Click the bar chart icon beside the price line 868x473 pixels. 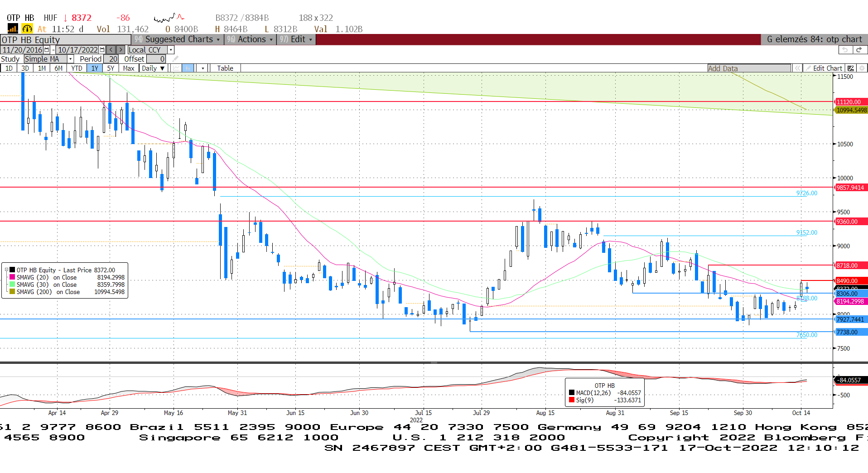[12, 29]
